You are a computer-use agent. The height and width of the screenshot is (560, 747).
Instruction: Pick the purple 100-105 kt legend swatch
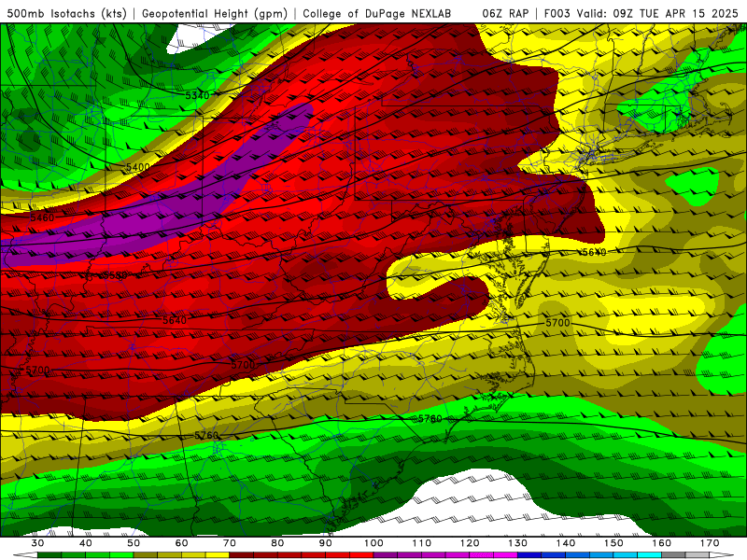tap(386, 555)
